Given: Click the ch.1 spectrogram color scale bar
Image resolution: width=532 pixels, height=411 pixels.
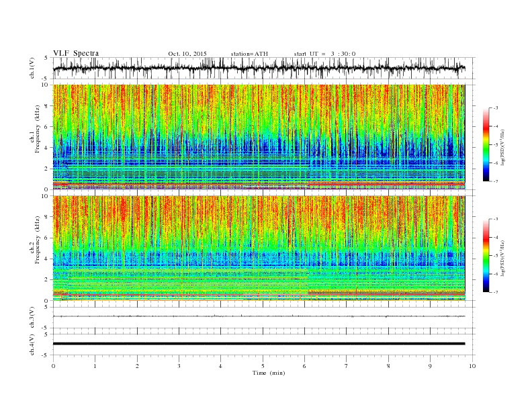Looking at the screenshot, I should click(486, 144).
